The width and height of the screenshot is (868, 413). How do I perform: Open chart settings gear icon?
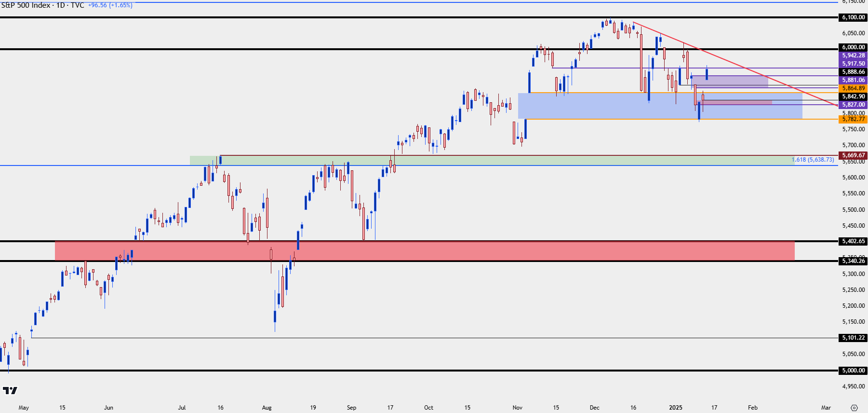tap(854, 408)
